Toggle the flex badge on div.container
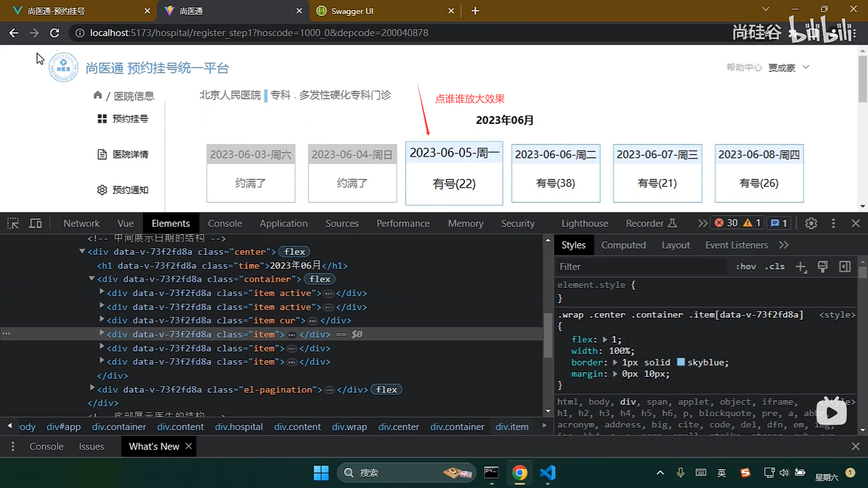868x488 pixels. point(319,279)
